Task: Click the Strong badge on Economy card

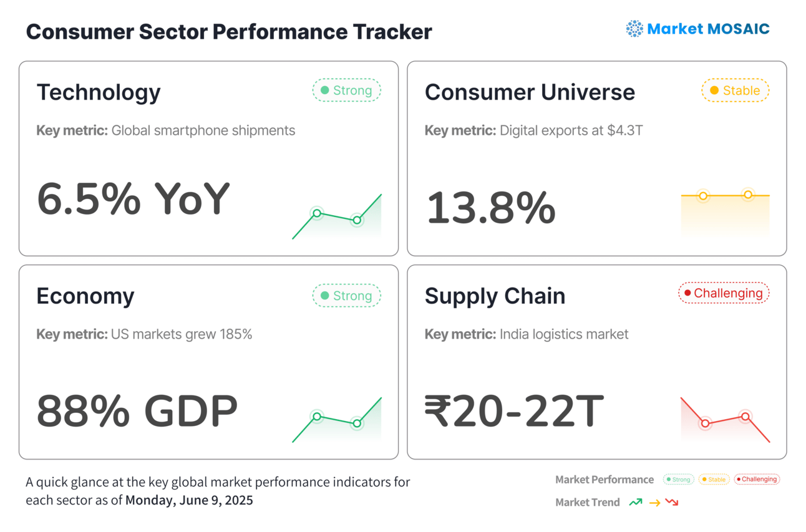Action: (x=346, y=296)
